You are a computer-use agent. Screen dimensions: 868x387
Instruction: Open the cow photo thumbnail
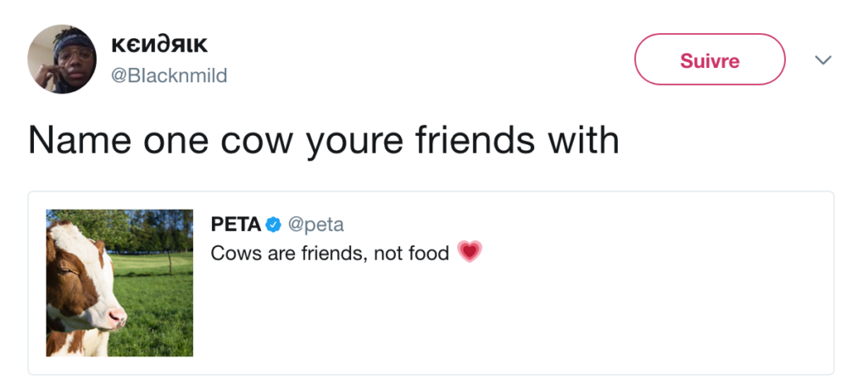pos(120,283)
